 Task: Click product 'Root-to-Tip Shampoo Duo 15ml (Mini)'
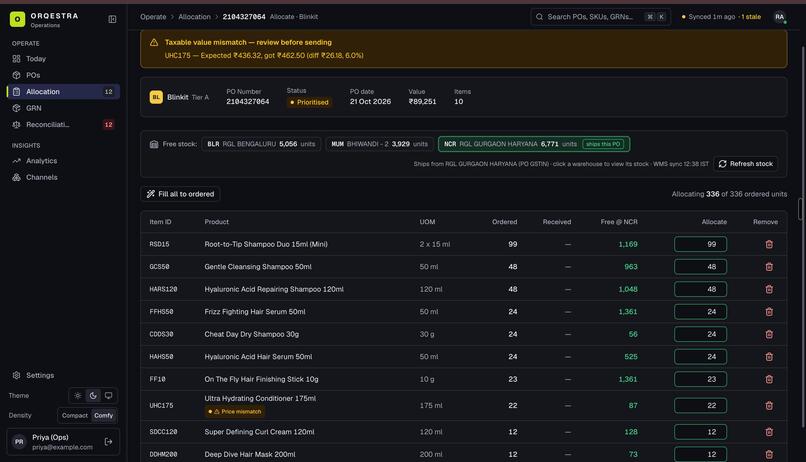pyautogui.click(x=266, y=244)
